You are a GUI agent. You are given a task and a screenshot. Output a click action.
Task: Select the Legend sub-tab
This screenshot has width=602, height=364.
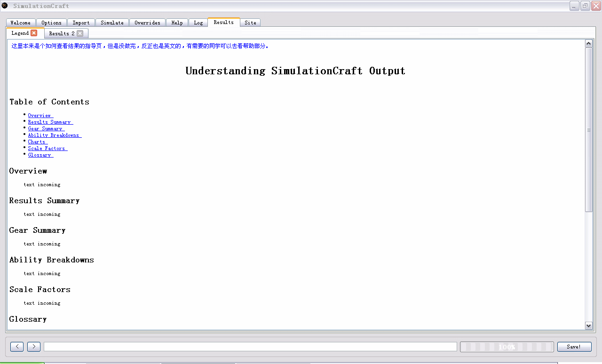[20, 33]
